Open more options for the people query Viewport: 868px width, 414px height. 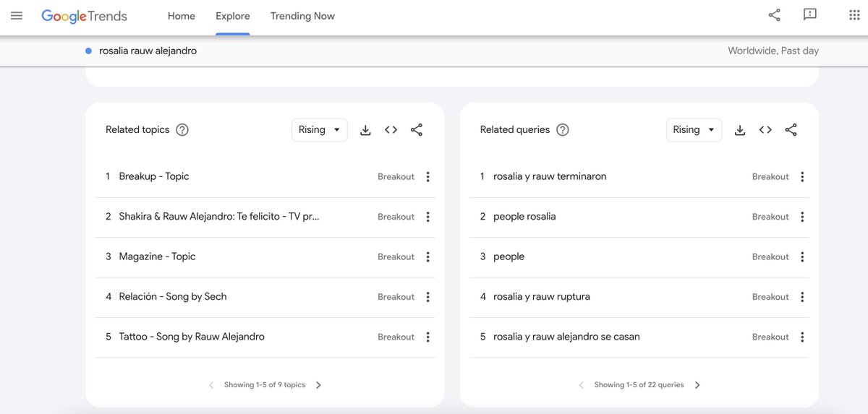[802, 256]
